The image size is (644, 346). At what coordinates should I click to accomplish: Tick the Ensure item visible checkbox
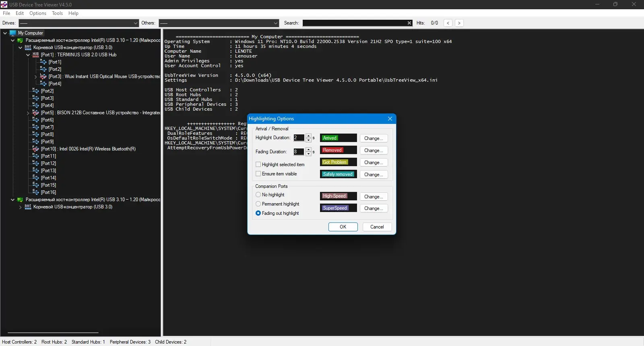258,174
